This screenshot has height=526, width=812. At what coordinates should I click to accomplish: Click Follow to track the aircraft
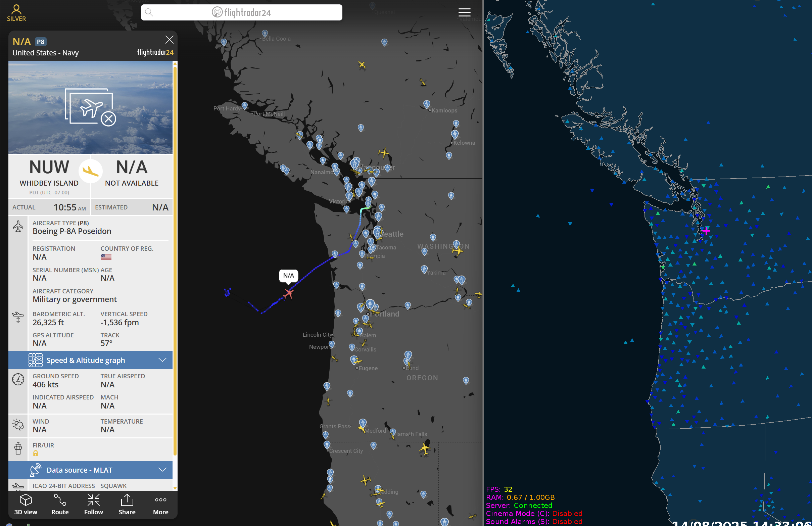coord(93,504)
